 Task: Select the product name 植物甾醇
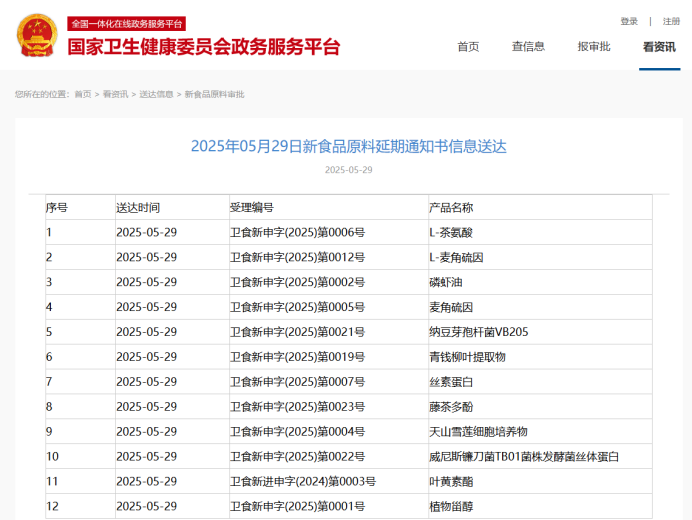tap(451, 506)
